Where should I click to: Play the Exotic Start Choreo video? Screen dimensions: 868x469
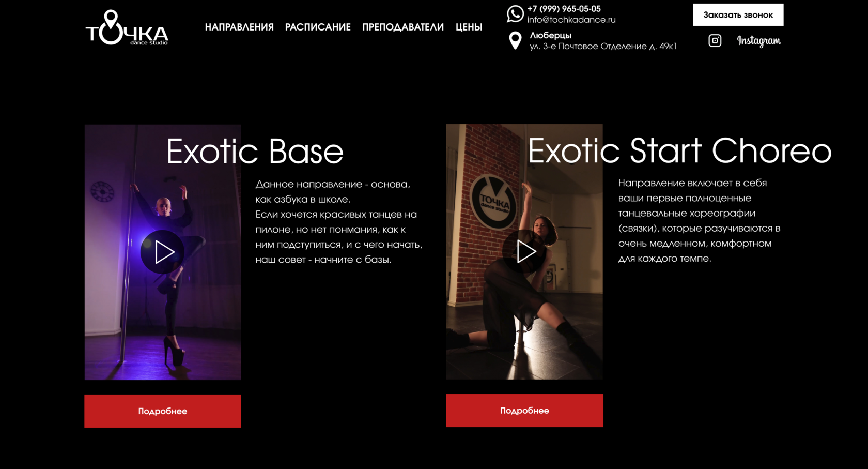pos(524,251)
